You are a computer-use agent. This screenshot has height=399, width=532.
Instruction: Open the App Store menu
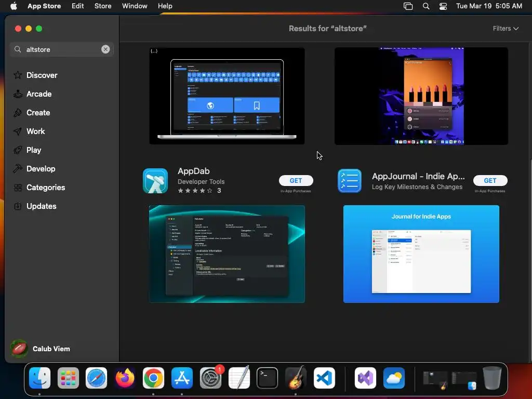click(x=44, y=6)
